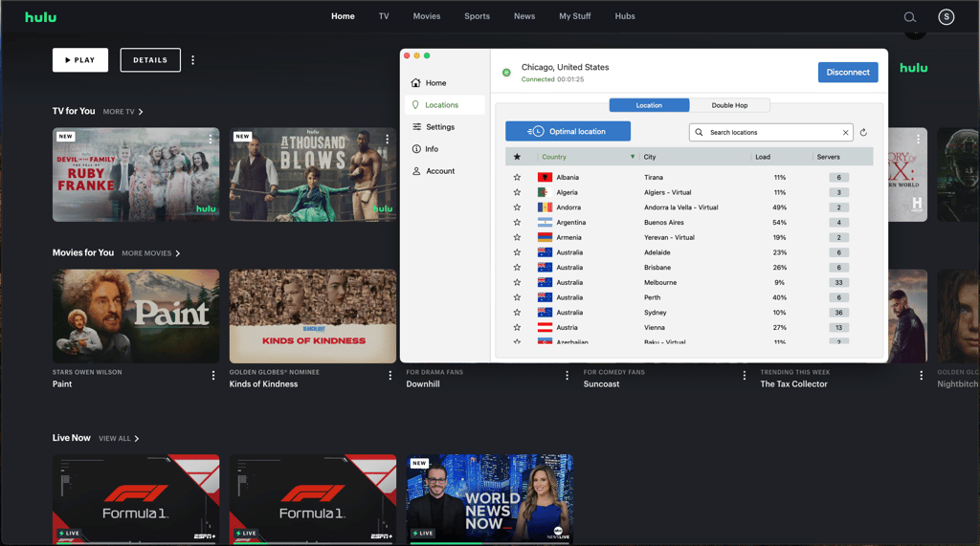Click the Details button
The height and width of the screenshot is (546, 980).
(150, 60)
